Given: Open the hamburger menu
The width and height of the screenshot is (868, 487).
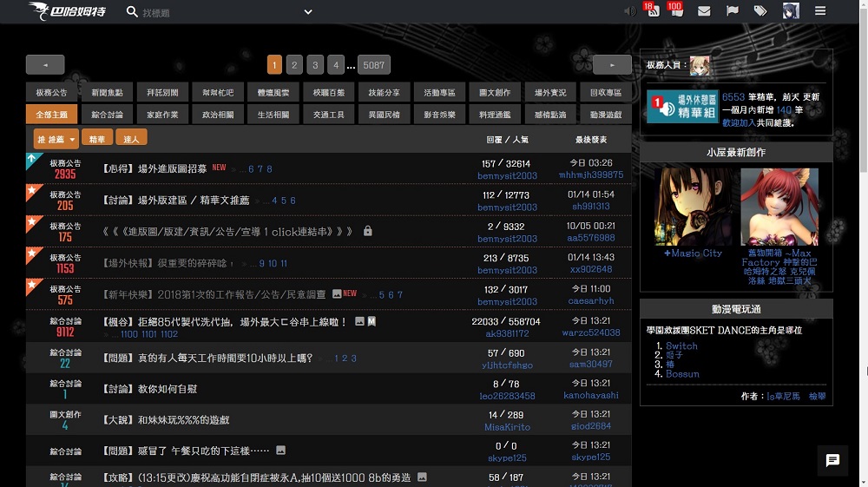Looking at the screenshot, I should [x=820, y=11].
